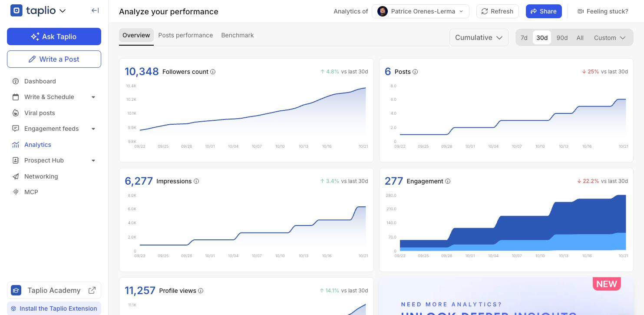The image size is (644, 315).
Task: Collapse the sidebar with the arrow icon
Action: coord(95,10)
